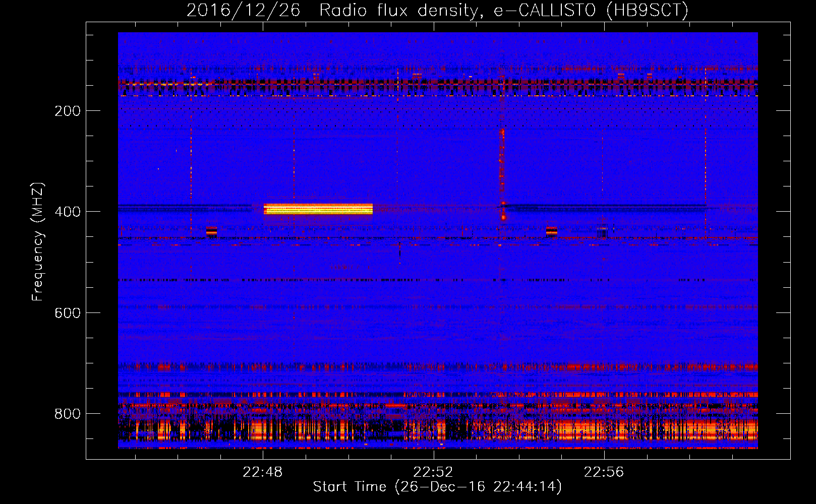Click the '600' frequency axis label

(68, 313)
